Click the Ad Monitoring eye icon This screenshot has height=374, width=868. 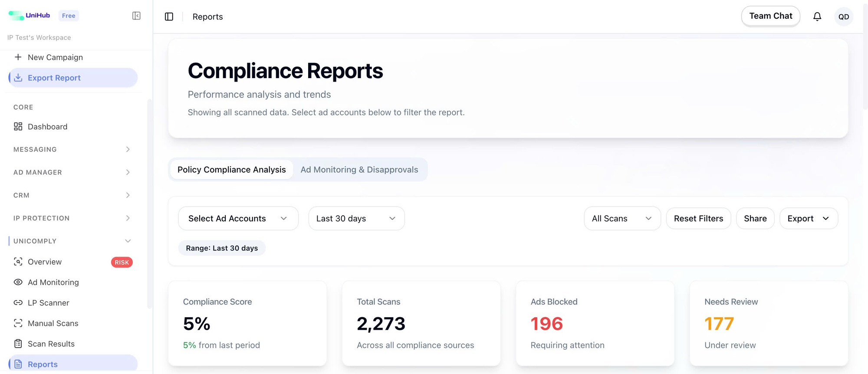point(18,282)
